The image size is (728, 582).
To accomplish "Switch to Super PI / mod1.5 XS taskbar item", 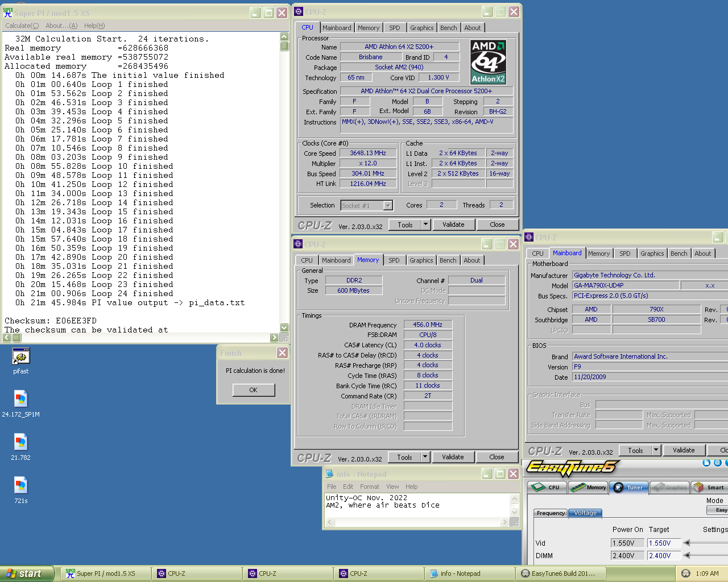I will 105,573.
